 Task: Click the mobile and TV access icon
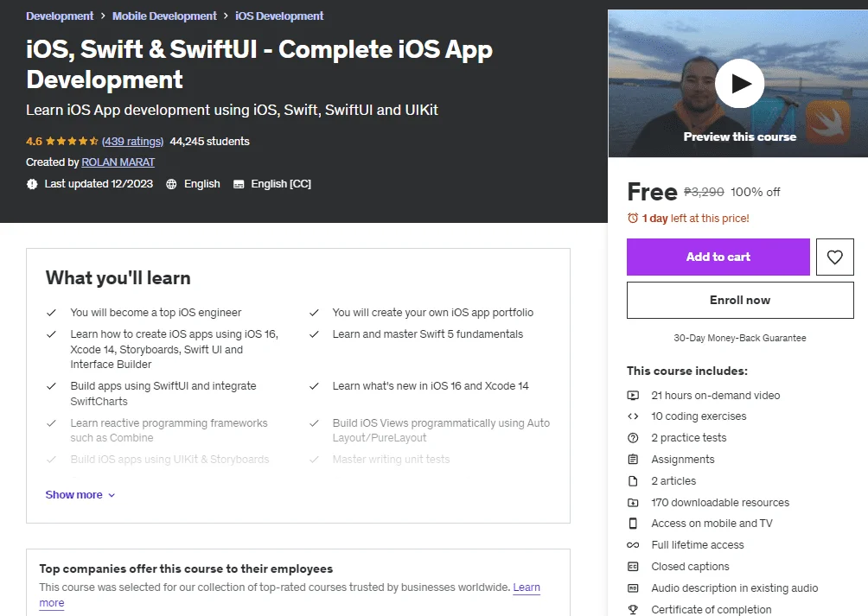(633, 523)
